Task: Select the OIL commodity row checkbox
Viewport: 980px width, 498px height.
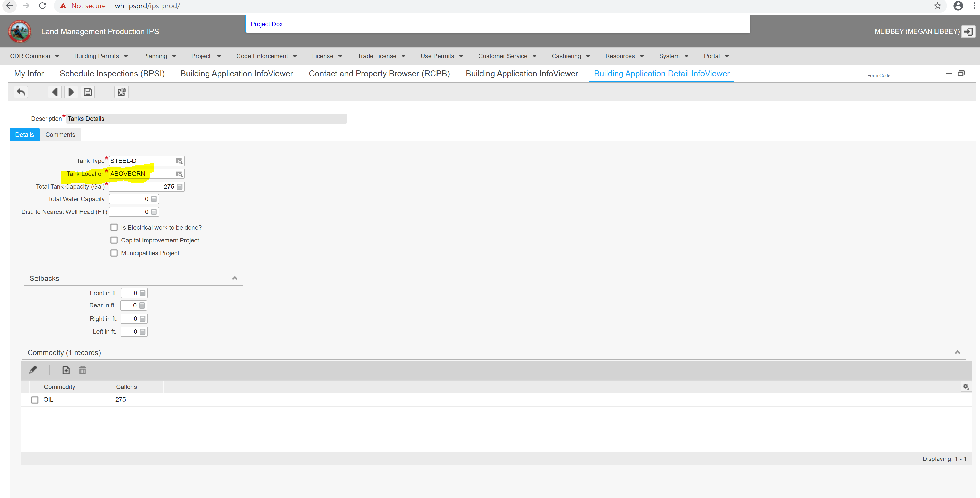Action: tap(35, 400)
